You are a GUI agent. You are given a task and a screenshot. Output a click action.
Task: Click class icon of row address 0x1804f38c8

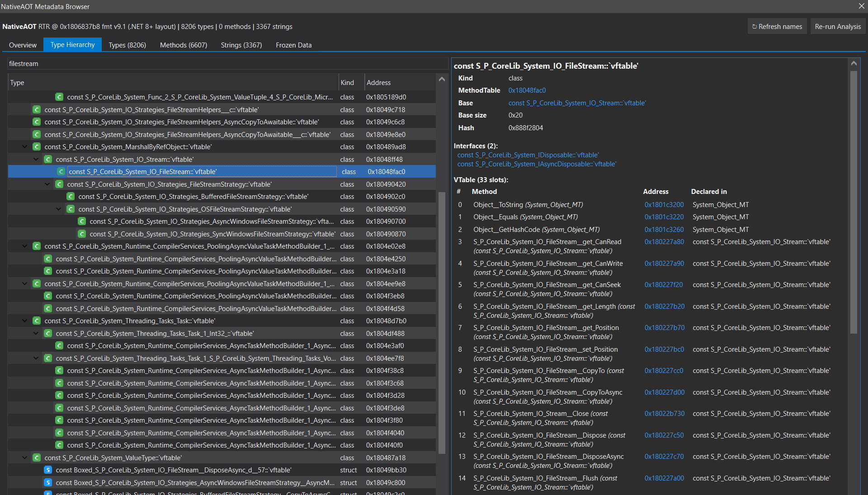point(59,371)
